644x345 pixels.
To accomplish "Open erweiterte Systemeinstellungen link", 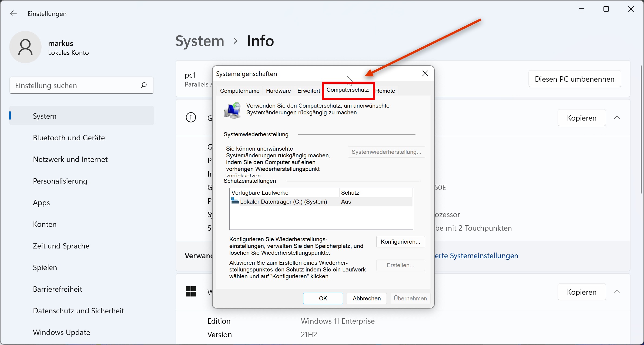I will (x=476, y=256).
